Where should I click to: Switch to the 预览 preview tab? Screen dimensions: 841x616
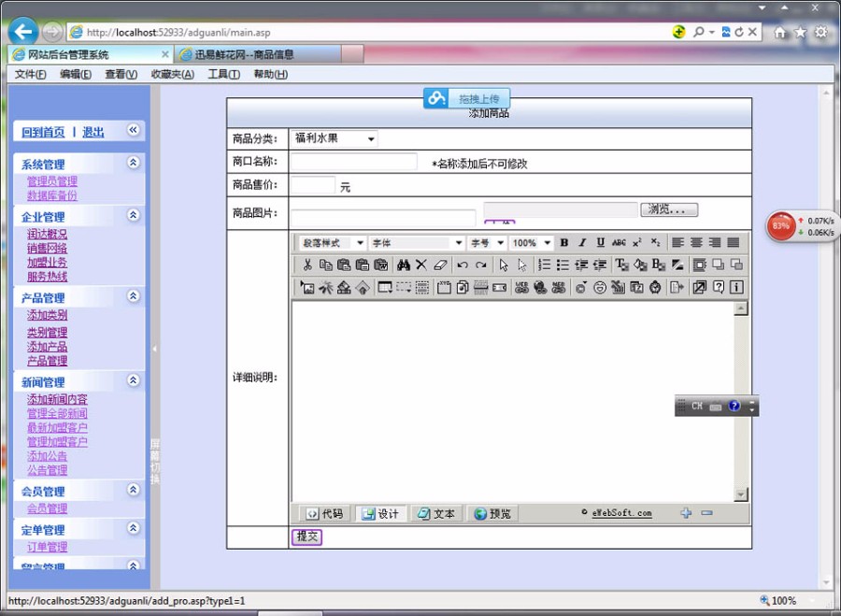point(492,512)
